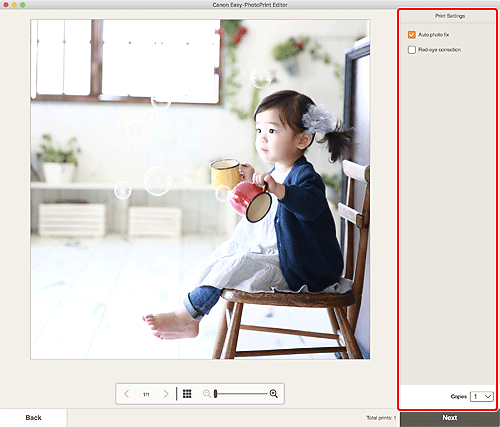Go to the previous page arrow
This screenshot has height=427, width=500.
point(126,394)
